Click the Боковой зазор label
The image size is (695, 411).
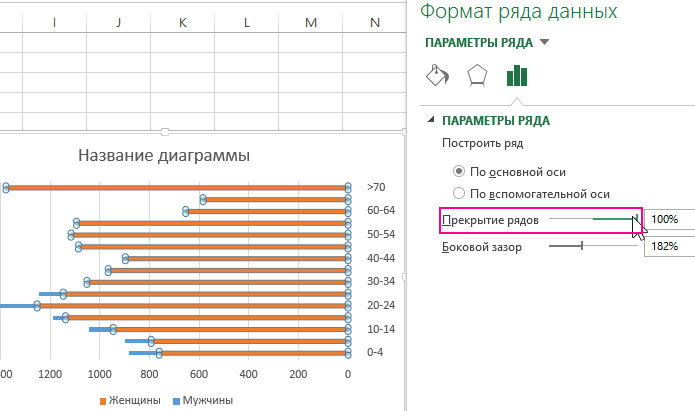[482, 247]
